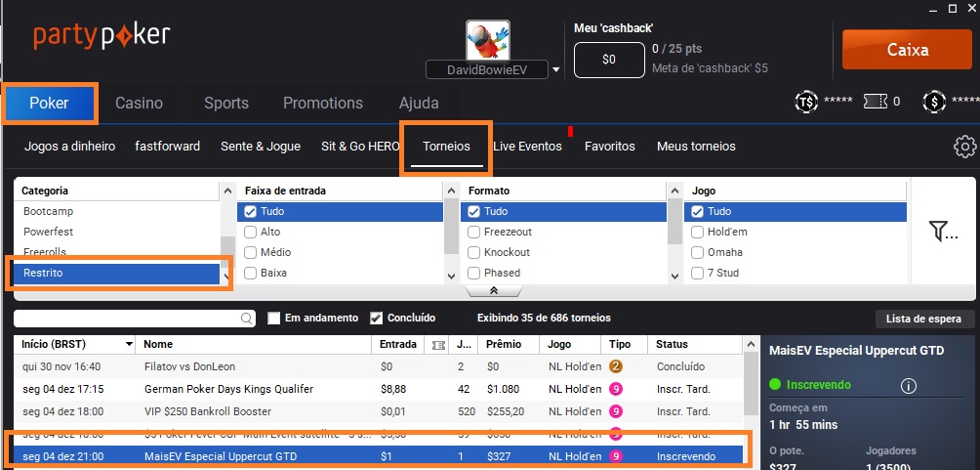Open the Ajuda help tab

coord(419,104)
